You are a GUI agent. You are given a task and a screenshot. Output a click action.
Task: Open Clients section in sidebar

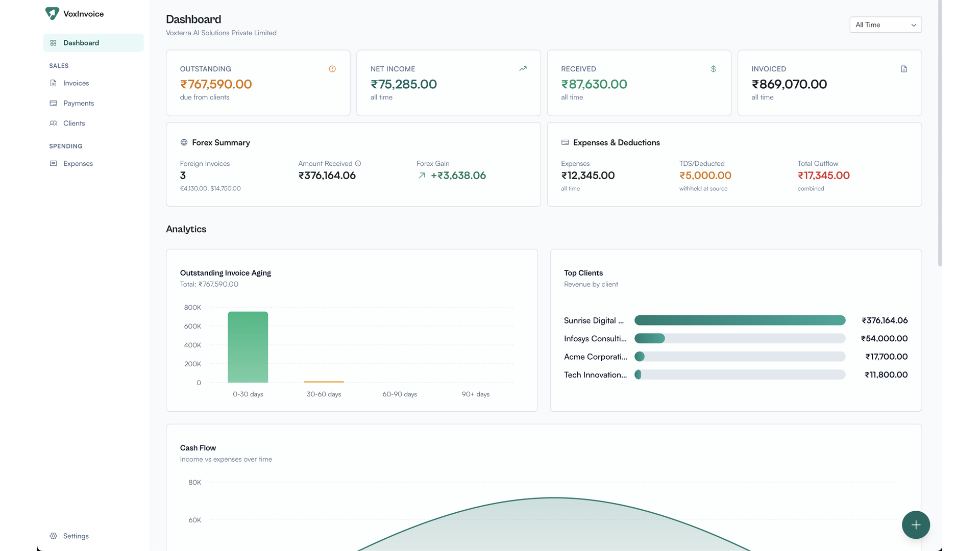pos(74,123)
